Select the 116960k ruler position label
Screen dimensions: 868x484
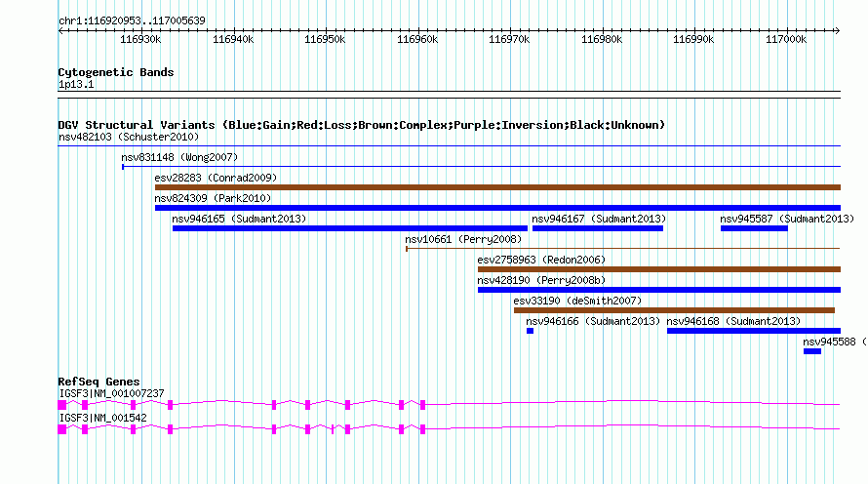point(417,39)
